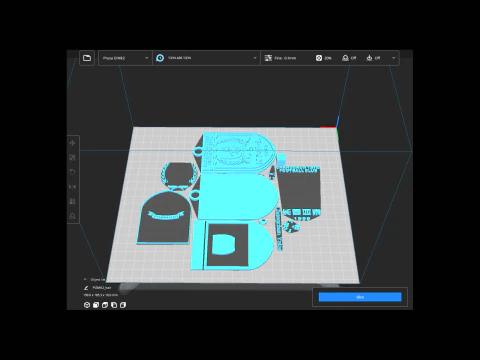Screen dimensions: 480x360
Task: Select the Move tool
Action: (x=72, y=143)
